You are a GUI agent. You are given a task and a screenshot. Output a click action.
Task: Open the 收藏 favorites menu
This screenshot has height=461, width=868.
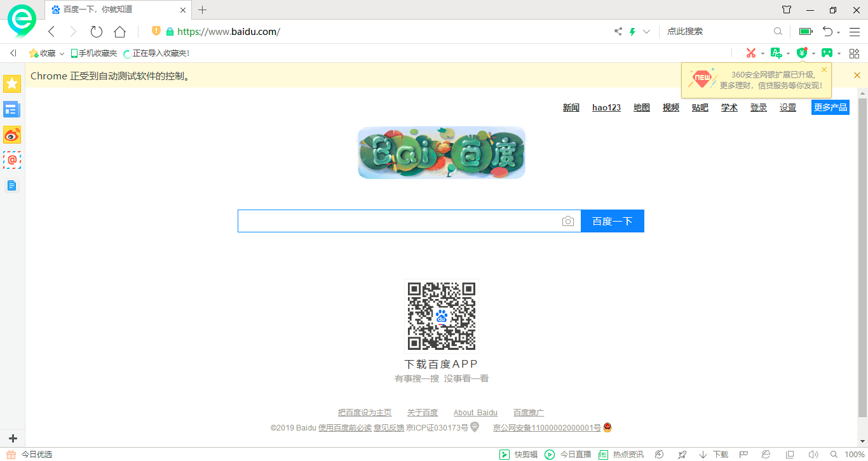pyautogui.click(x=47, y=53)
